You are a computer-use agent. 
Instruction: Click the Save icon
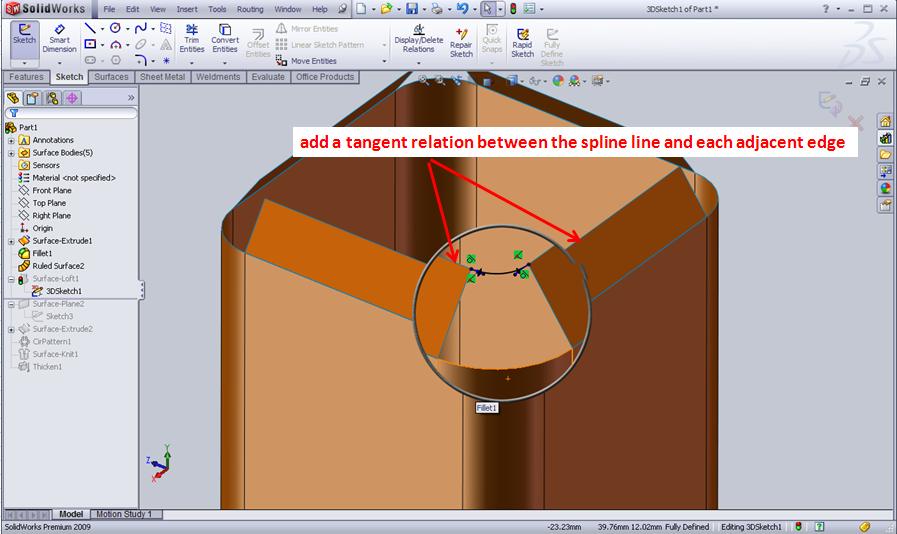[412, 9]
